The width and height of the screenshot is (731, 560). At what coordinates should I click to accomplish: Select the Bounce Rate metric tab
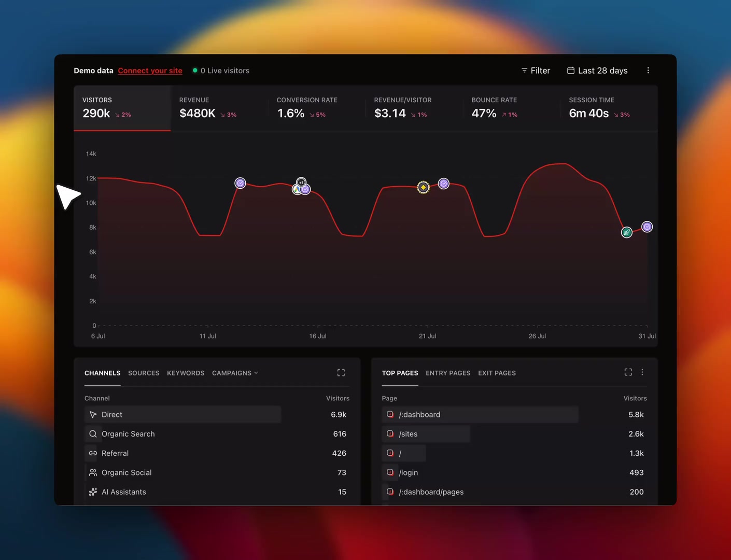[x=512, y=108]
